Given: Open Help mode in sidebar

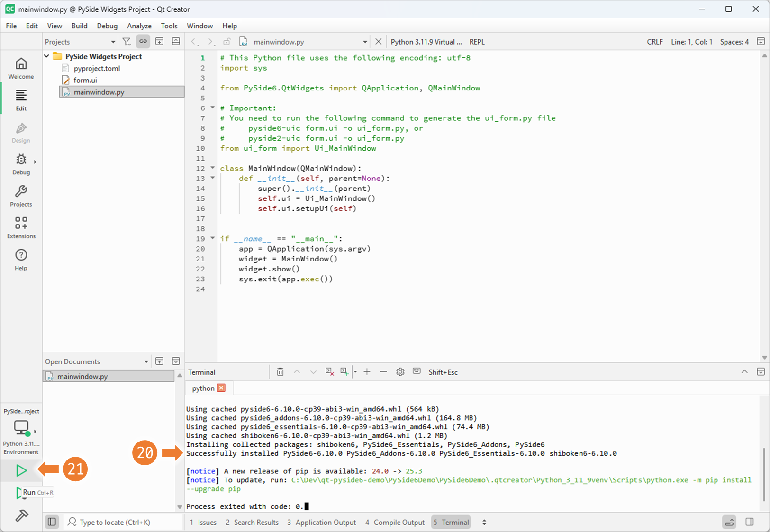Looking at the screenshot, I should [21, 260].
